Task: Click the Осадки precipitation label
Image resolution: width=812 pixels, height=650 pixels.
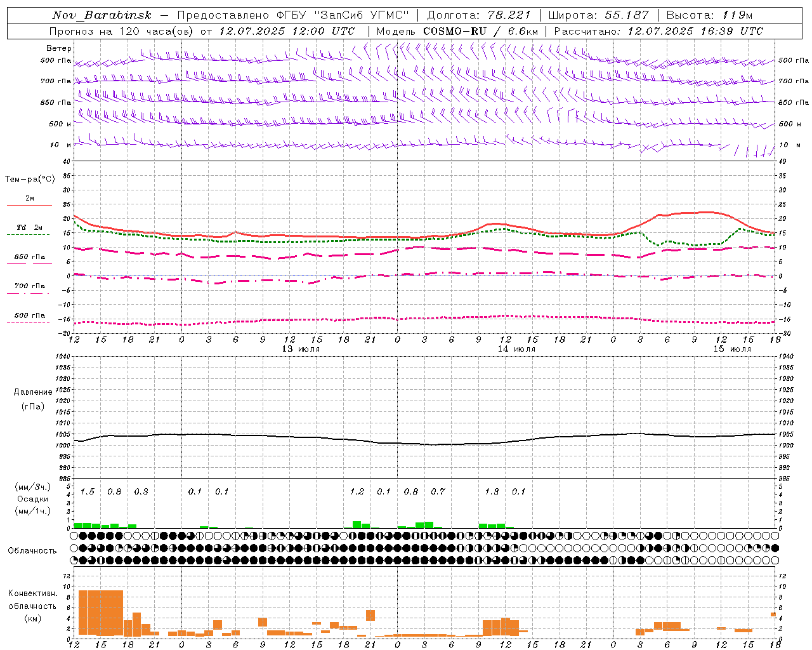Action: point(33,499)
